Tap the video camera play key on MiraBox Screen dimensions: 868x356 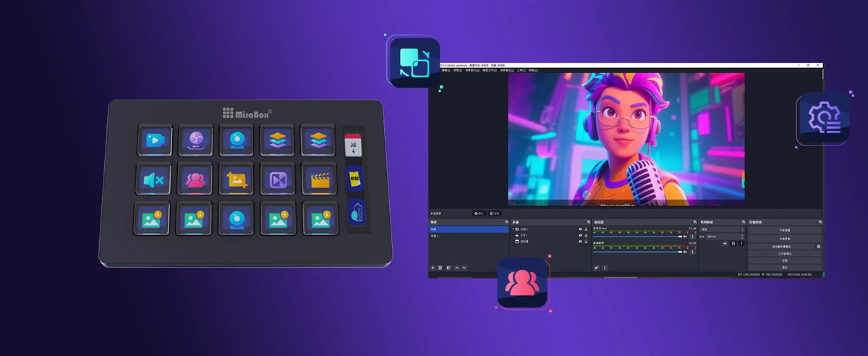[x=155, y=139]
